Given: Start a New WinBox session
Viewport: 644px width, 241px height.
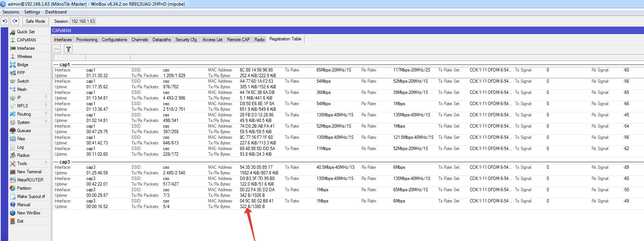Looking at the screenshot, I should tap(28, 213).
